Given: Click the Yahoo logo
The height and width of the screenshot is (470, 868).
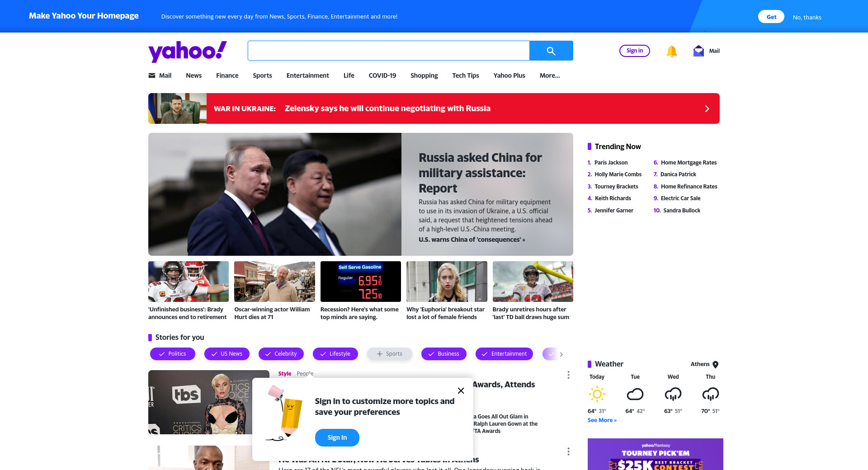Looking at the screenshot, I should [x=188, y=51].
